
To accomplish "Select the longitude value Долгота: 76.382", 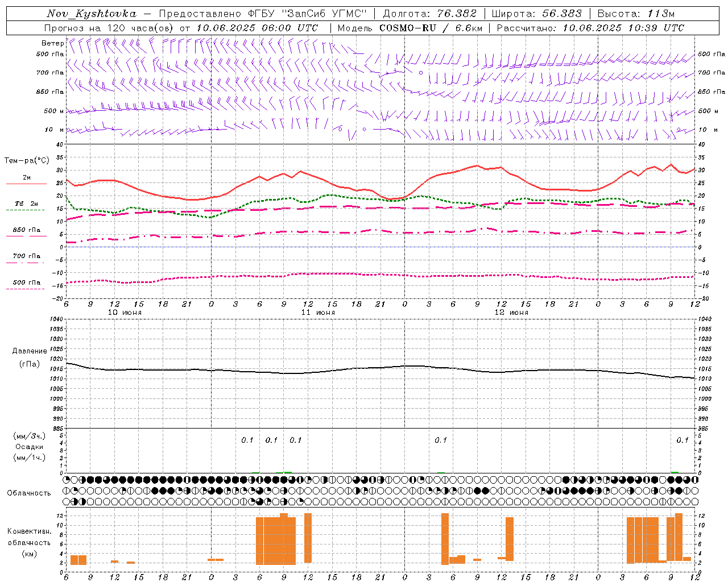I will coord(429,14).
